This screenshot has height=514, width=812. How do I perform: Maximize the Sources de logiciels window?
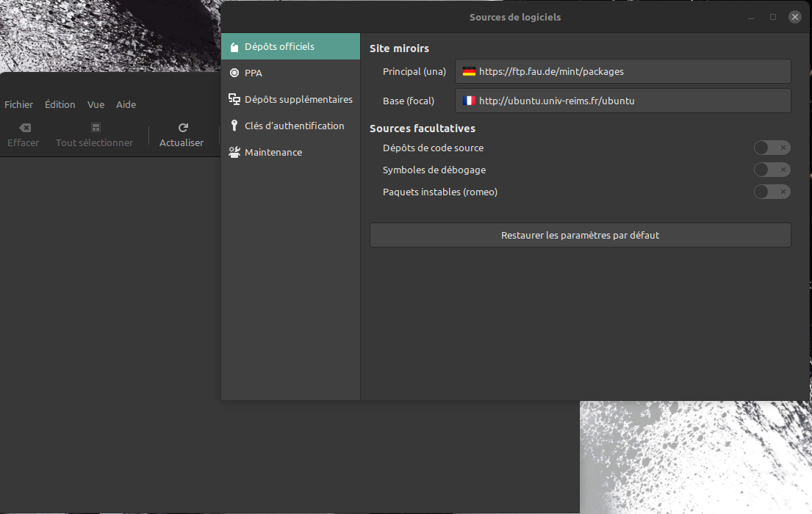click(772, 17)
